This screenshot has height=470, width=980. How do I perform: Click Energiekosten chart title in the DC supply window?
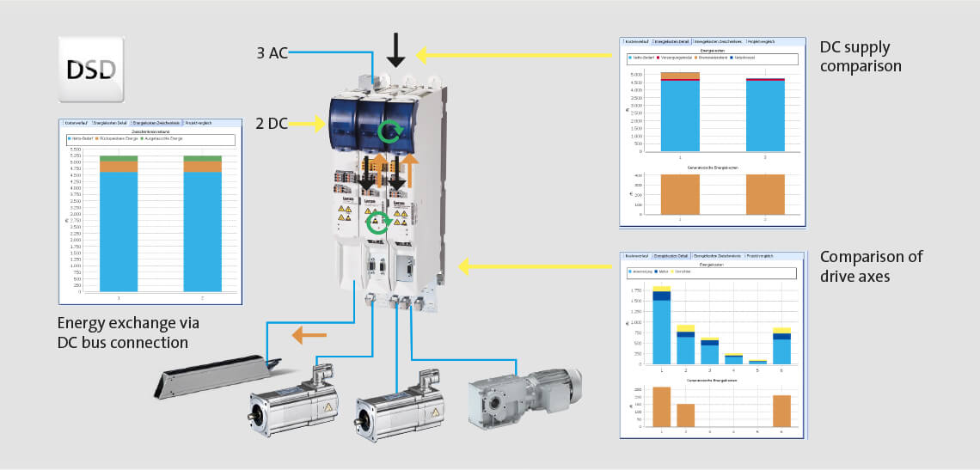[713, 51]
